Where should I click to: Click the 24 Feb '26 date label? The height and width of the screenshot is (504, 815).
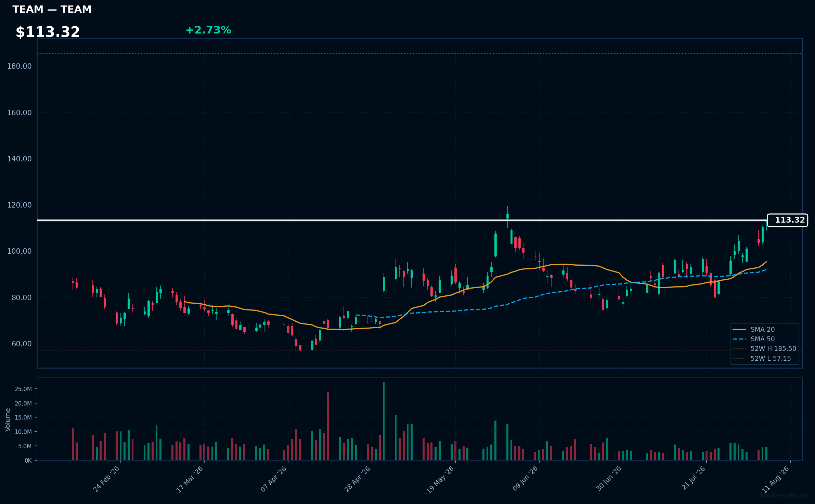106,479
